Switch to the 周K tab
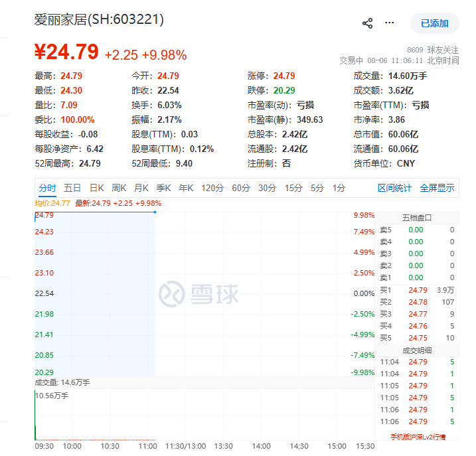The height and width of the screenshot is (456, 476). (x=119, y=189)
